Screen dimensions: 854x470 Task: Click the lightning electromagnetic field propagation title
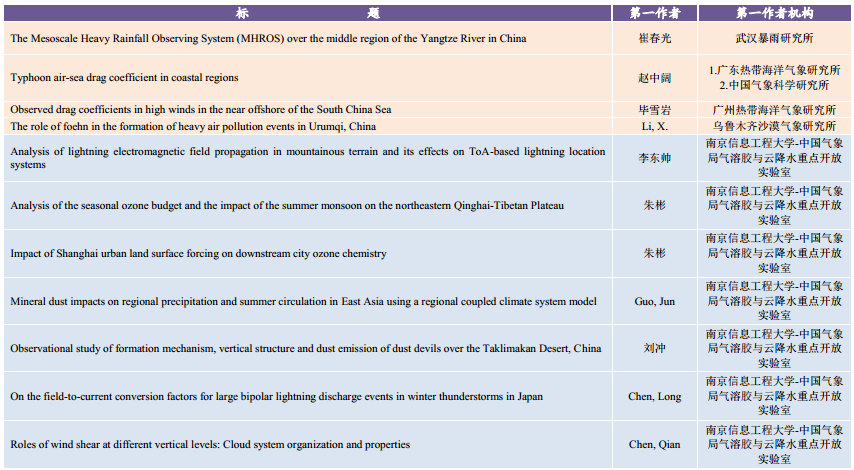pos(307,158)
